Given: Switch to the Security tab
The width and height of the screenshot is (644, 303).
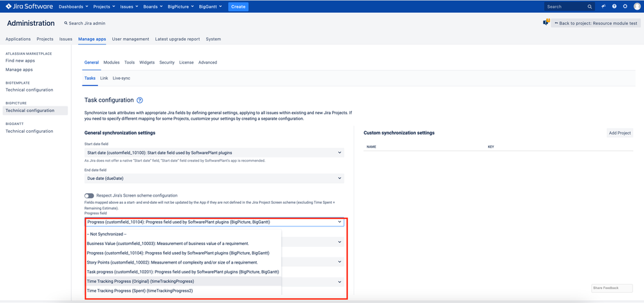Looking at the screenshot, I should 167,63.
